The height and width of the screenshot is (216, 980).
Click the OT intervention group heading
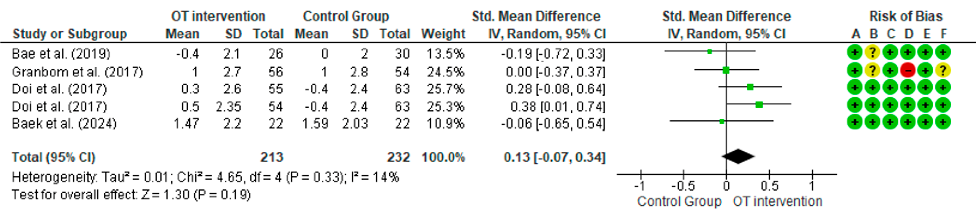218,16
